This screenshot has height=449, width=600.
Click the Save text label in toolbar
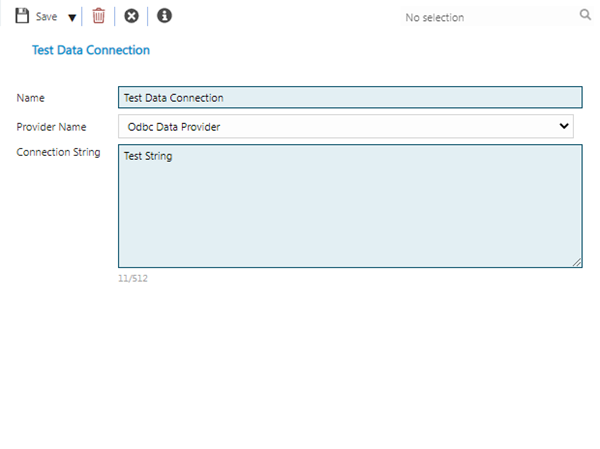[47, 17]
